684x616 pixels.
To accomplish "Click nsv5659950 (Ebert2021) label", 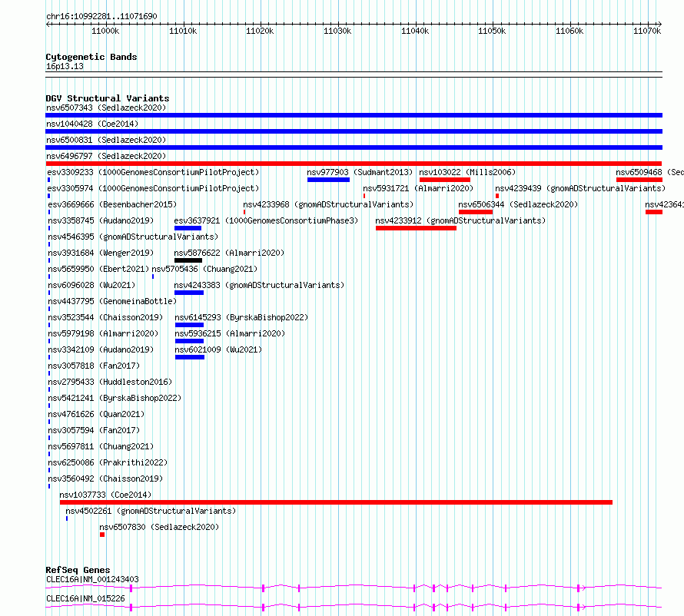I will 98,269.
